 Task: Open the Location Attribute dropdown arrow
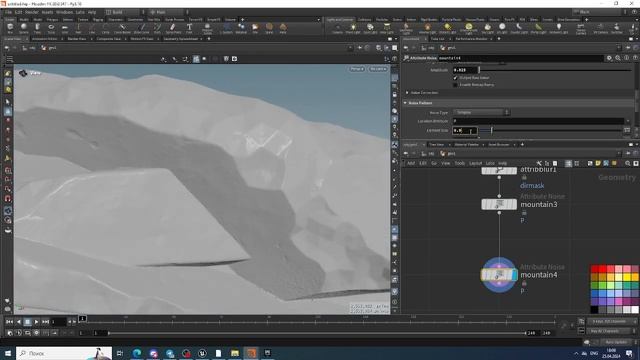coord(628,121)
